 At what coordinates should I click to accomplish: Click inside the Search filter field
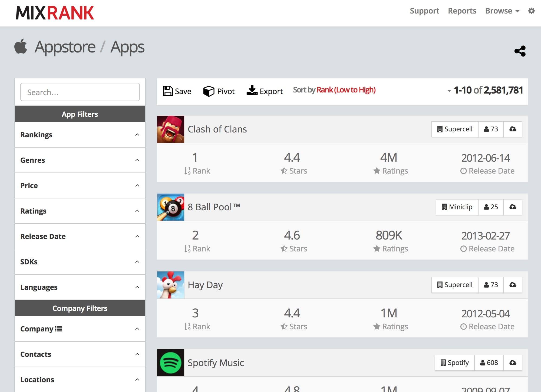click(80, 92)
